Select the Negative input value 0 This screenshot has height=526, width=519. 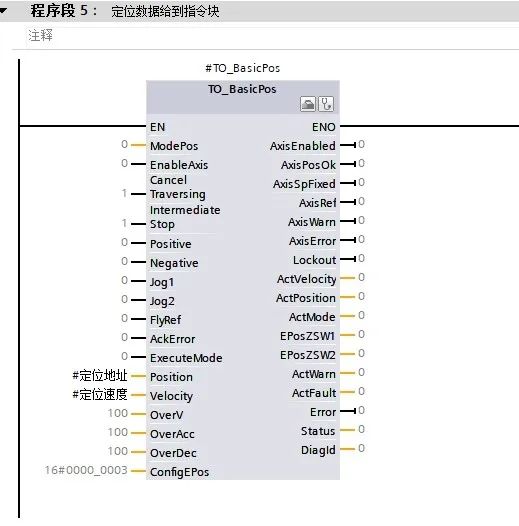124,261
